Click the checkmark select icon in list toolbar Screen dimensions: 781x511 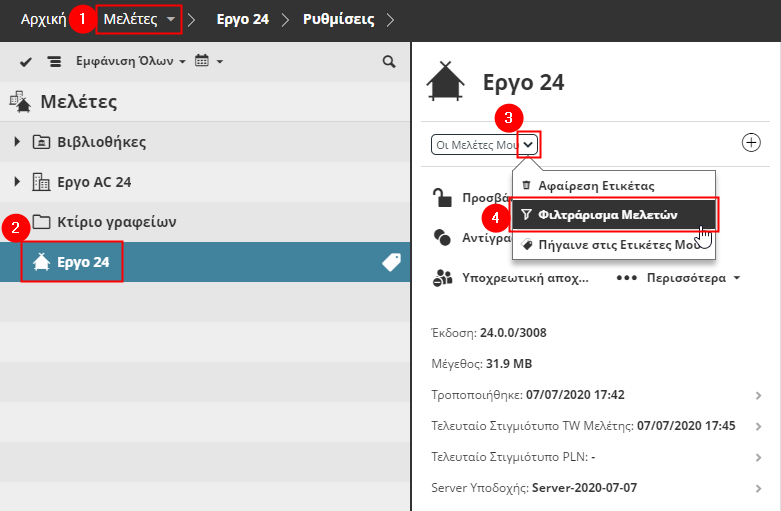(x=25, y=62)
